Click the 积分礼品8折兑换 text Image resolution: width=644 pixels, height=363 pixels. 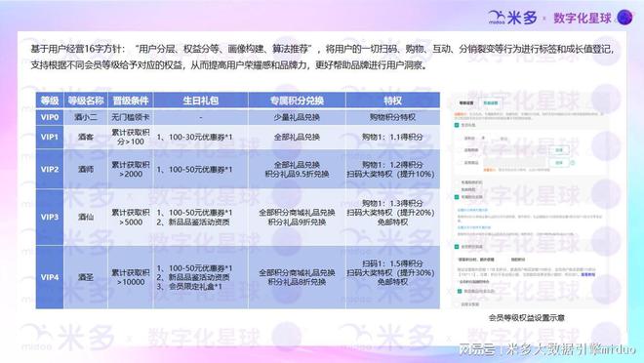[297, 282]
